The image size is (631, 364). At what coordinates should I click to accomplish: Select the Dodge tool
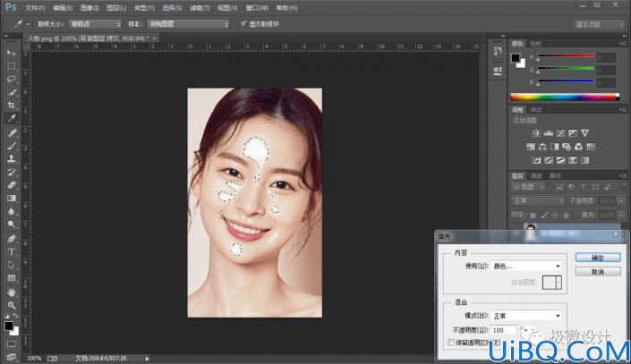(x=12, y=224)
